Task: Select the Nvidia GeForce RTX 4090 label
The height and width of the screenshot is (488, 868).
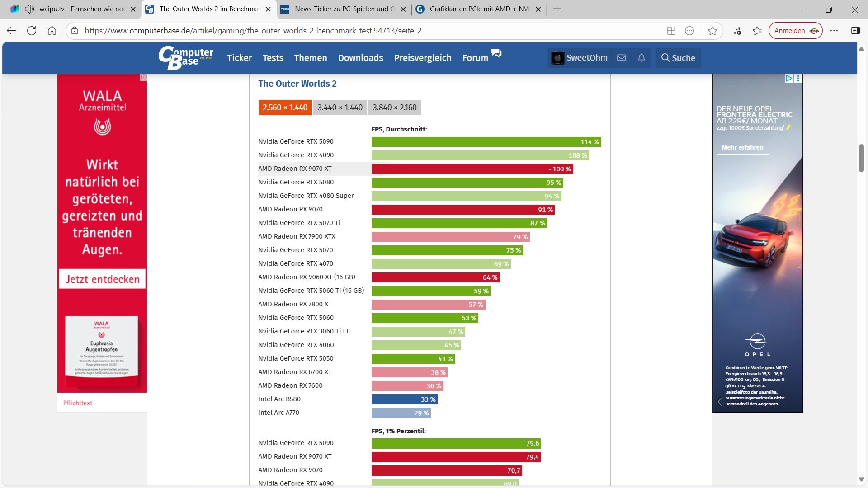Action: pyautogui.click(x=296, y=155)
